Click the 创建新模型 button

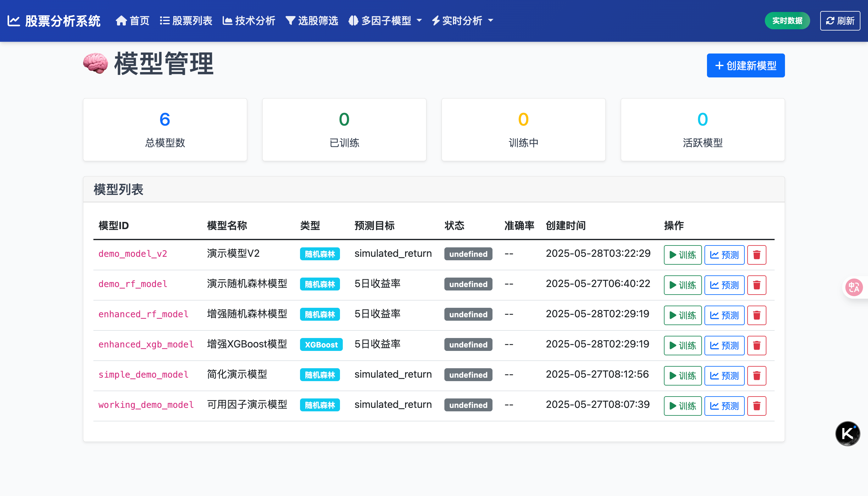pyautogui.click(x=745, y=65)
